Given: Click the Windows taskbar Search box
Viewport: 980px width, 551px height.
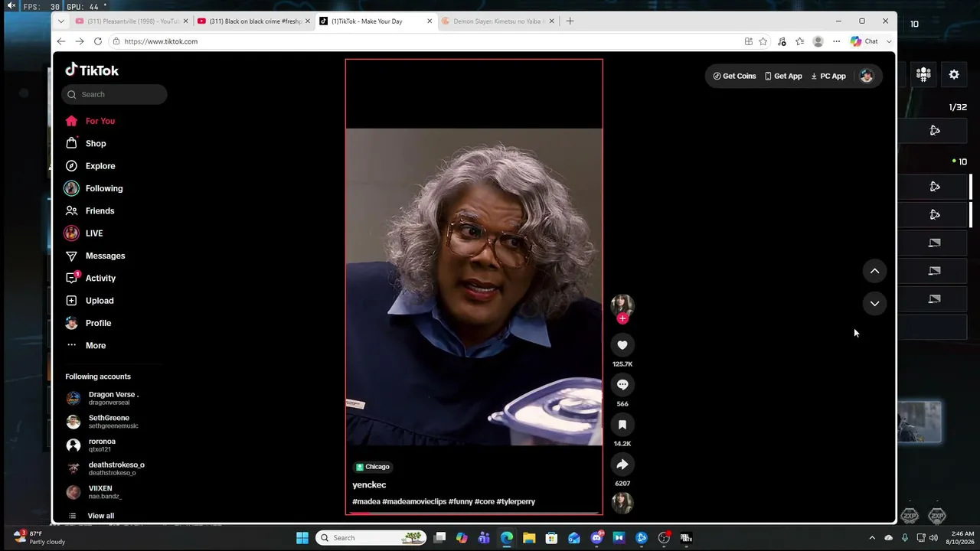Looking at the screenshot, I should 371,538.
